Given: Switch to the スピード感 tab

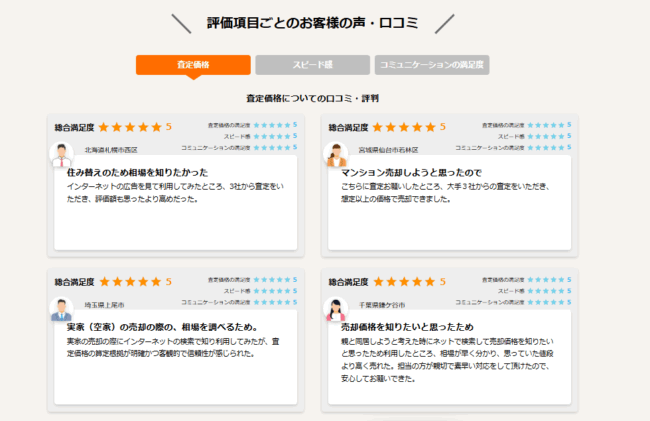Looking at the screenshot, I should (x=311, y=65).
